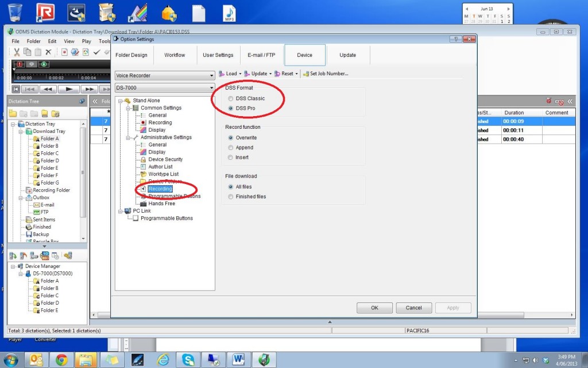Select Worktype List in the settings tree

[x=164, y=174]
